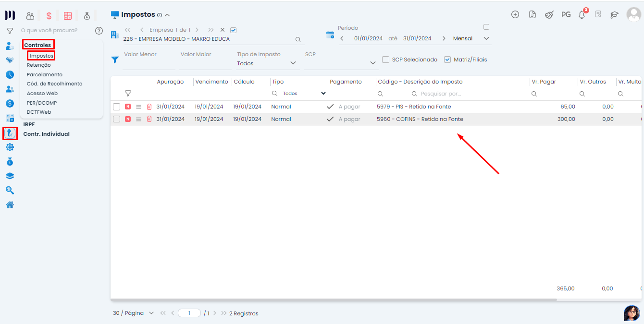Open calendar icon next to Período
Viewport: 644px width, 324px height.
[330, 35]
